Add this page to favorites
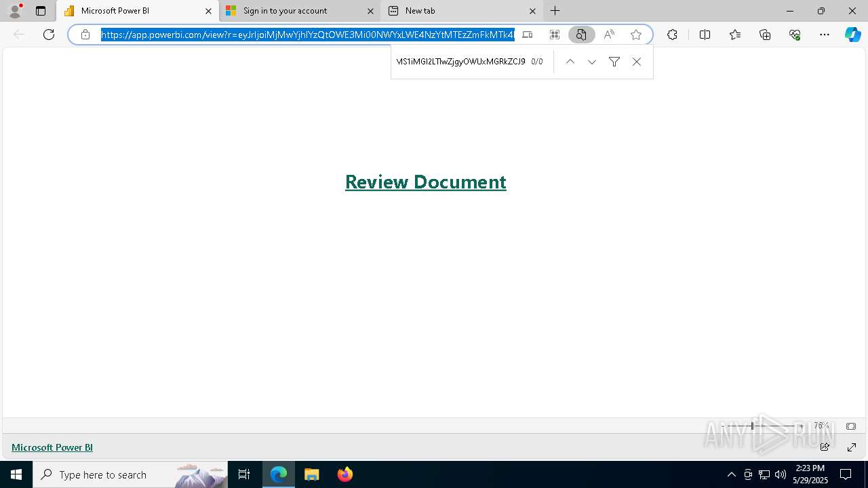868x488 pixels. (x=636, y=35)
